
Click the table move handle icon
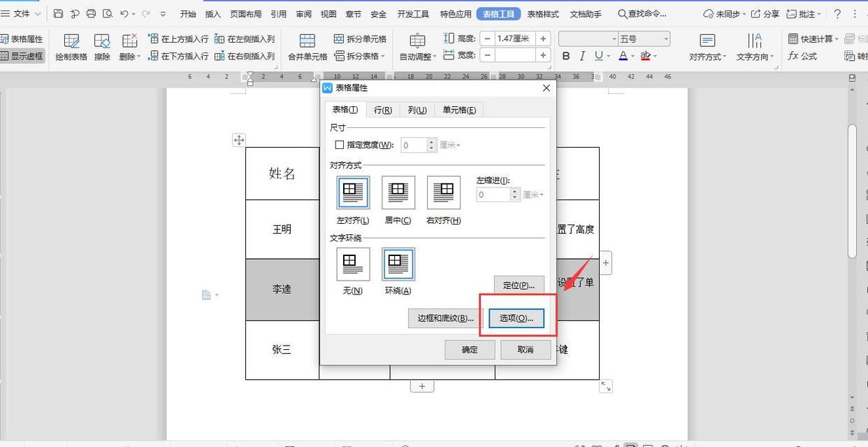(x=239, y=140)
